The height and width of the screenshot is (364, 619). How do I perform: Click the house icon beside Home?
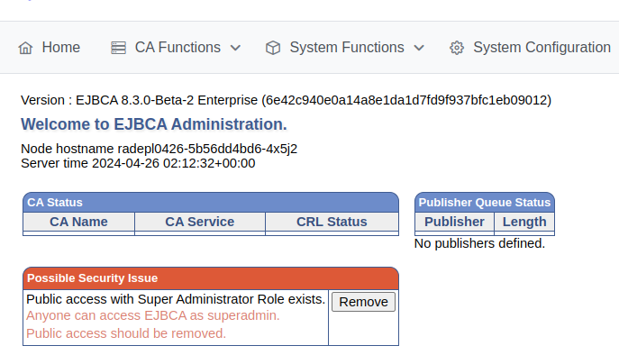click(25, 48)
